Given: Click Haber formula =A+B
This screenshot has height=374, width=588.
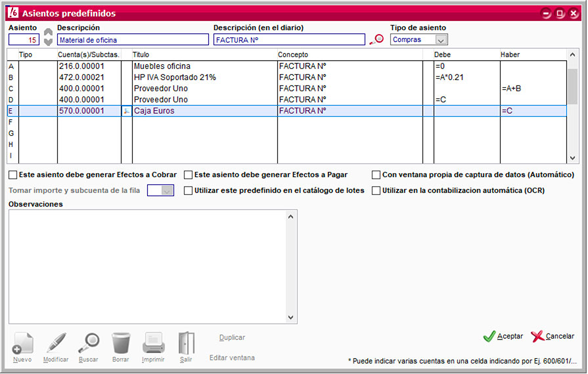Looking at the screenshot, I should 533,89.
